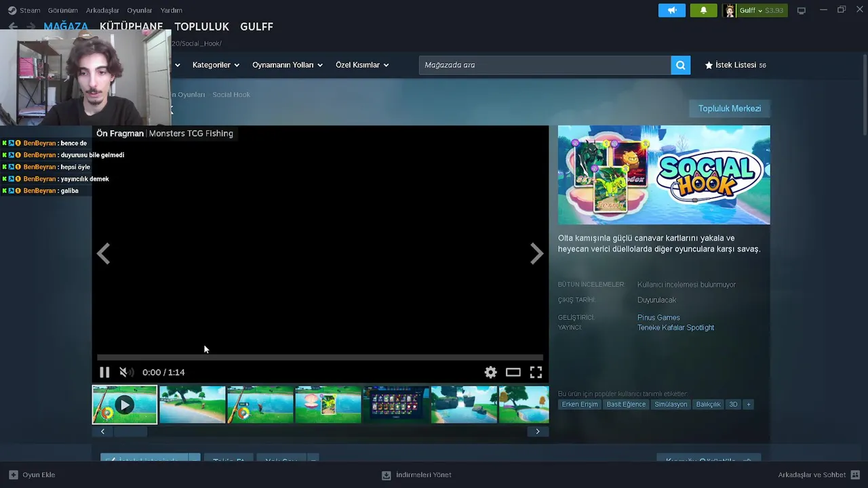Select the Balıkçılık tag

click(708, 404)
